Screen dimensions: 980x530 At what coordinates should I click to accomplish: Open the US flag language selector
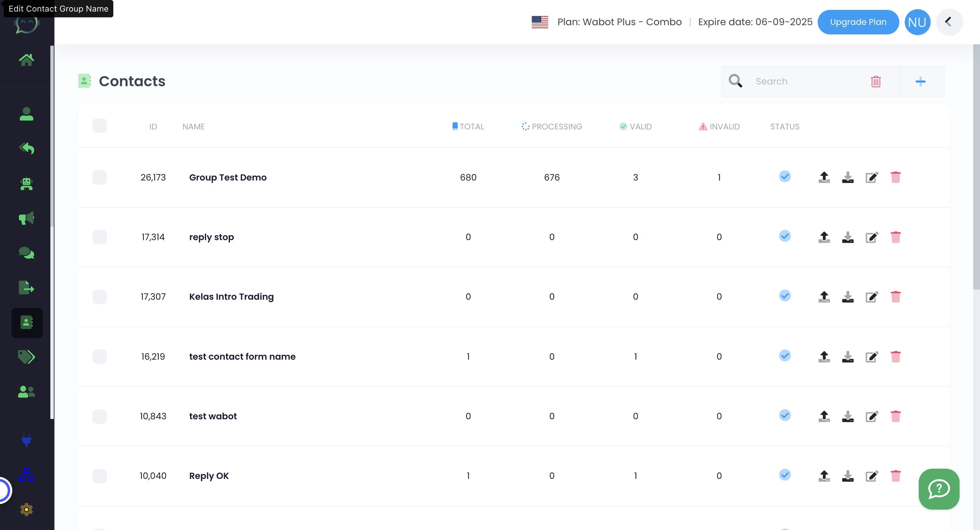(540, 22)
